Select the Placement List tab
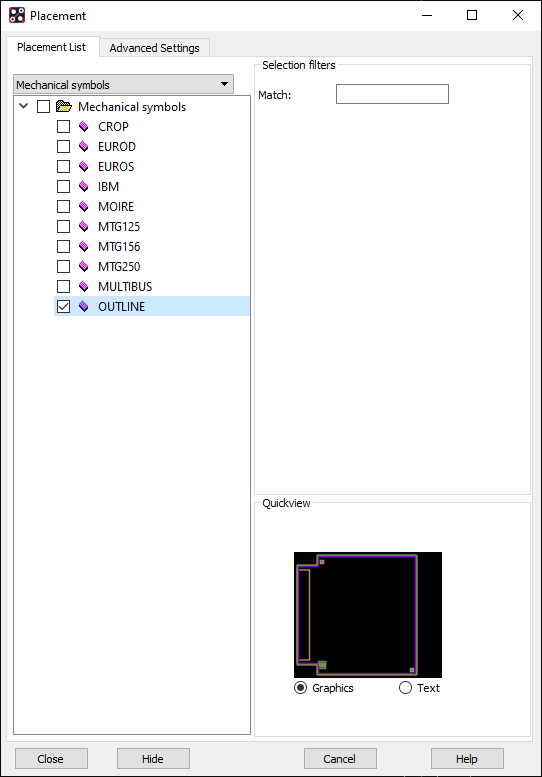This screenshot has width=542, height=777. pos(52,47)
